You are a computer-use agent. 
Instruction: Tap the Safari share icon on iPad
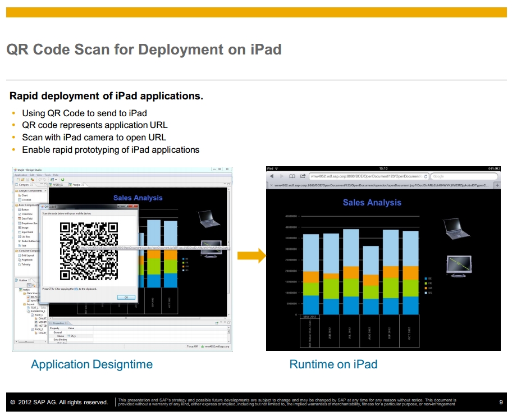pos(303,176)
